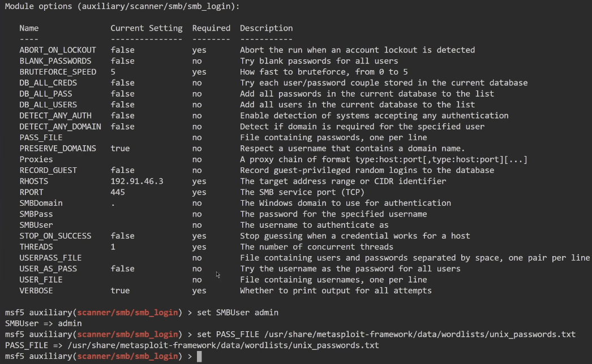Click the BRUTEFORCE_SPEED value 5
592x364 pixels.
coord(113,72)
